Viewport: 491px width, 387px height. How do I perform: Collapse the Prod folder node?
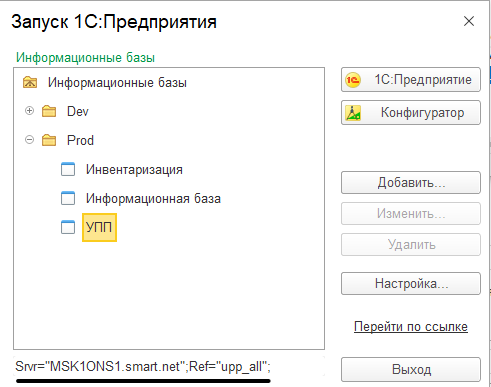(30, 140)
